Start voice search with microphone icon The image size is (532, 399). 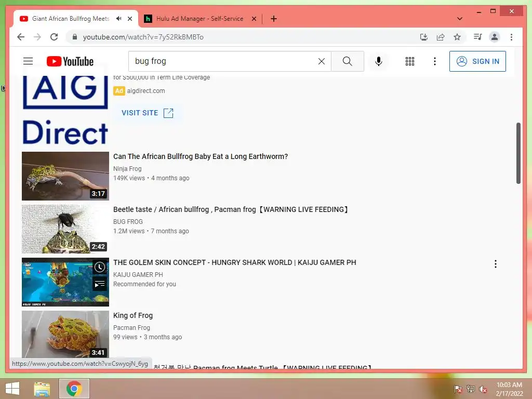379,61
